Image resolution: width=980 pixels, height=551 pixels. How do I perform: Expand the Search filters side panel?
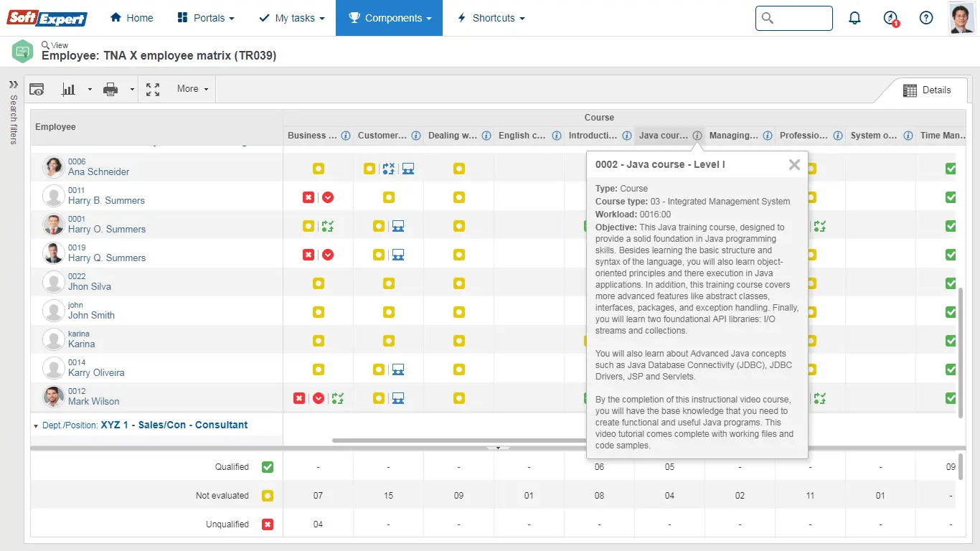coord(13,85)
